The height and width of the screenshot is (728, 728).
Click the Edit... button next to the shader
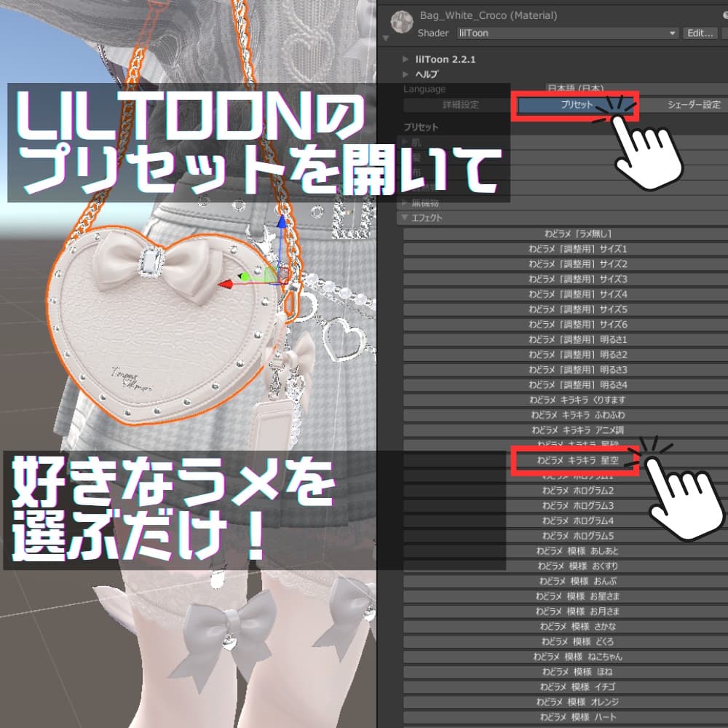(x=699, y=33)
